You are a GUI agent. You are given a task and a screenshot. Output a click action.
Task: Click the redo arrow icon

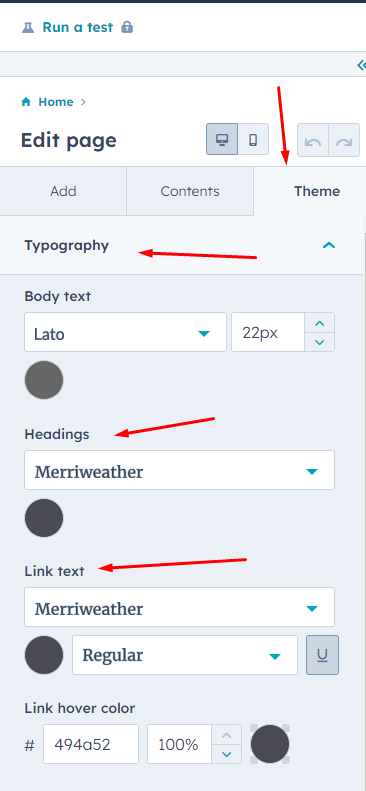tap(344, 140)
